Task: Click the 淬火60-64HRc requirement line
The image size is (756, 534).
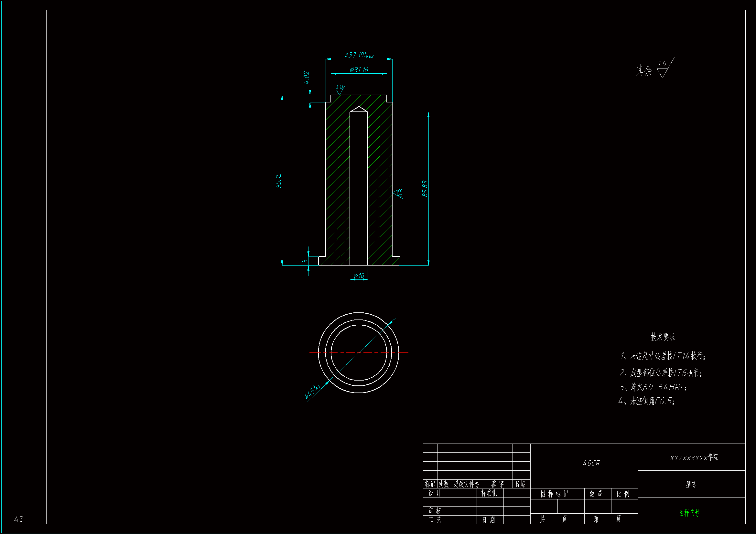Action: 653,387
